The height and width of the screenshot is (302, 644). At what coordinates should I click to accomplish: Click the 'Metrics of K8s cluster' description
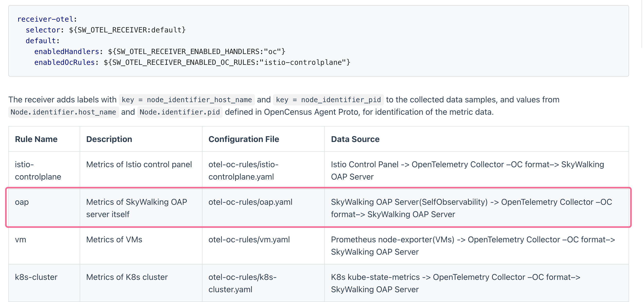tap(127, 277)
